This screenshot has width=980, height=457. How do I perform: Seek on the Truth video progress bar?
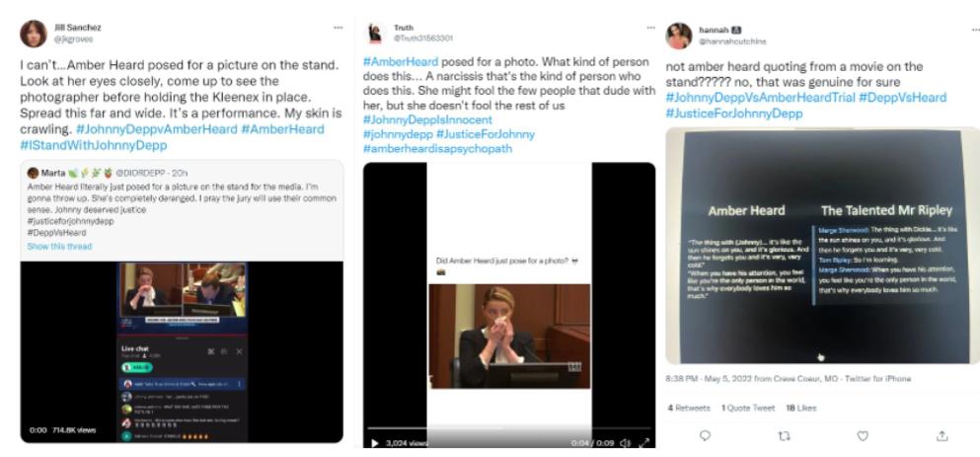pos(508,428)
